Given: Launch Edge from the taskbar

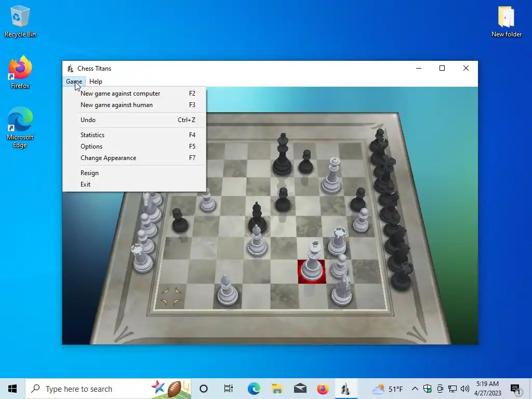Looking at the screenshot, I should (254, 389).
